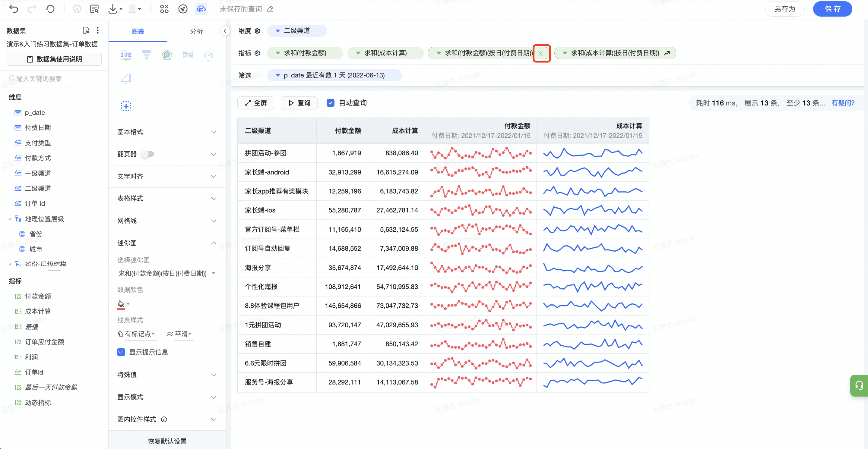Click the 另存为 button

(x=785, y=9)
